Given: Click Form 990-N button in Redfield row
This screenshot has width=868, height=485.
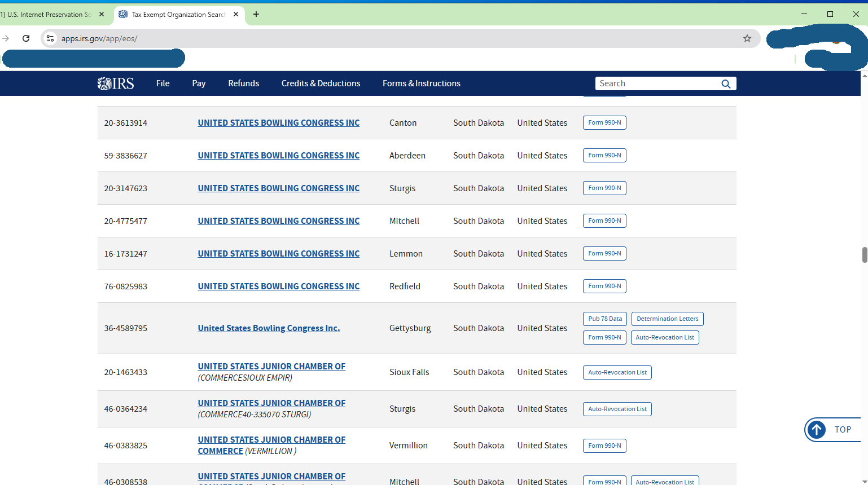Looking at the screenshot, I should pos(604,286).
